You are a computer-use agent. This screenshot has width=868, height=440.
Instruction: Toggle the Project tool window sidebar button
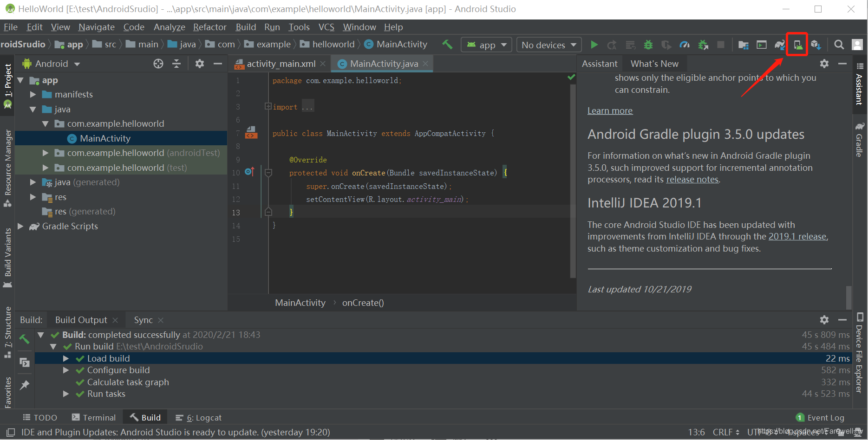coord(7,86)
